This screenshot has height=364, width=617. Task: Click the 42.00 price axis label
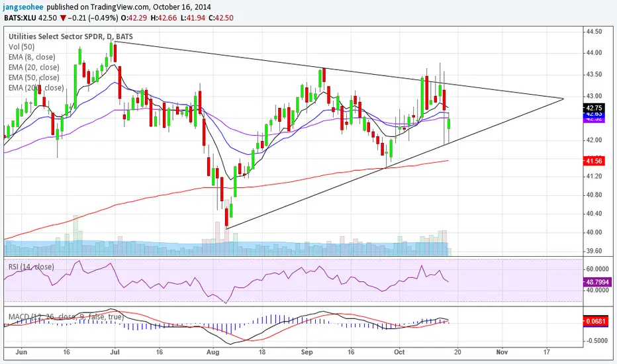[x=594, y=140]
